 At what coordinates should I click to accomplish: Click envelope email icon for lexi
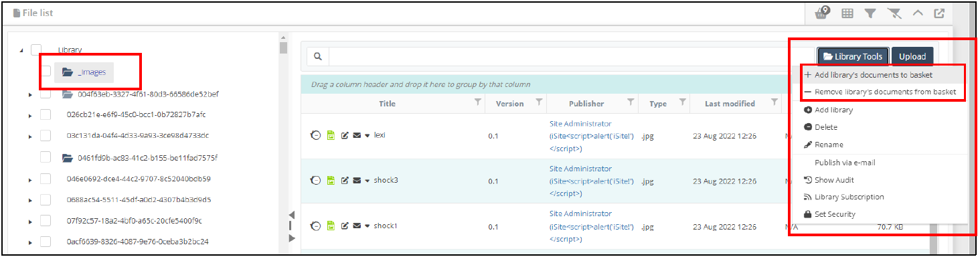pyautogui.click(x=357, y=135)
